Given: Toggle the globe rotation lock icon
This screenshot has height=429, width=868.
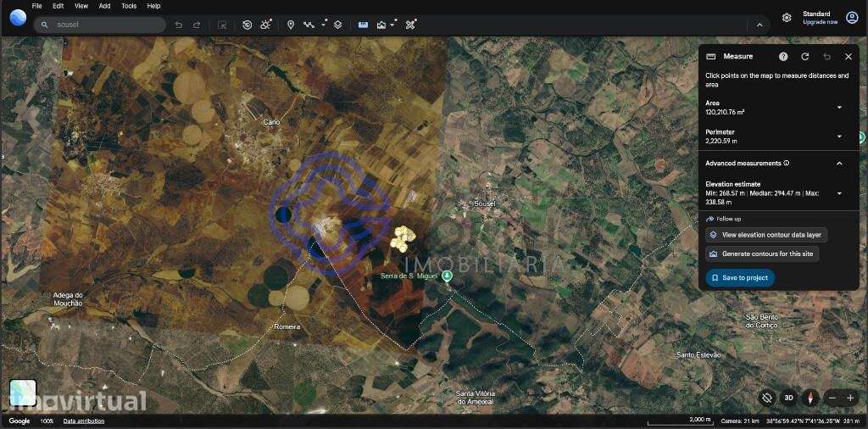Looking at the screenshot, I should click(x=766, y=398).
